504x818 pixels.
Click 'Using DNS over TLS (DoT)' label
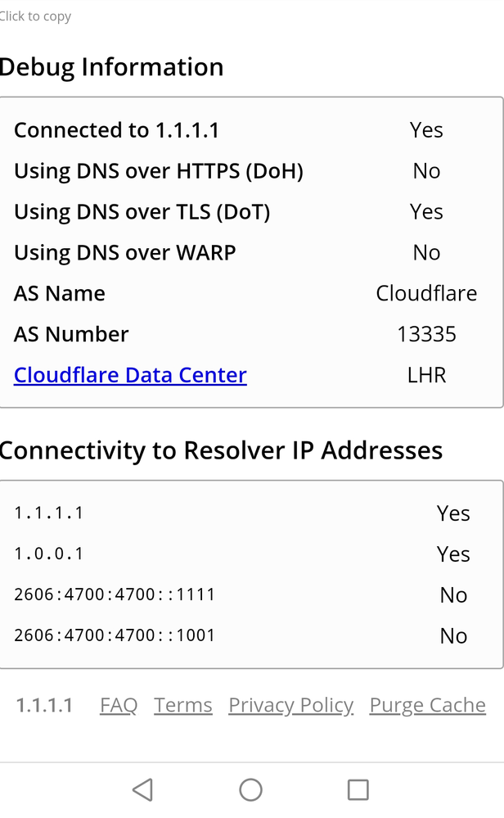142,212
